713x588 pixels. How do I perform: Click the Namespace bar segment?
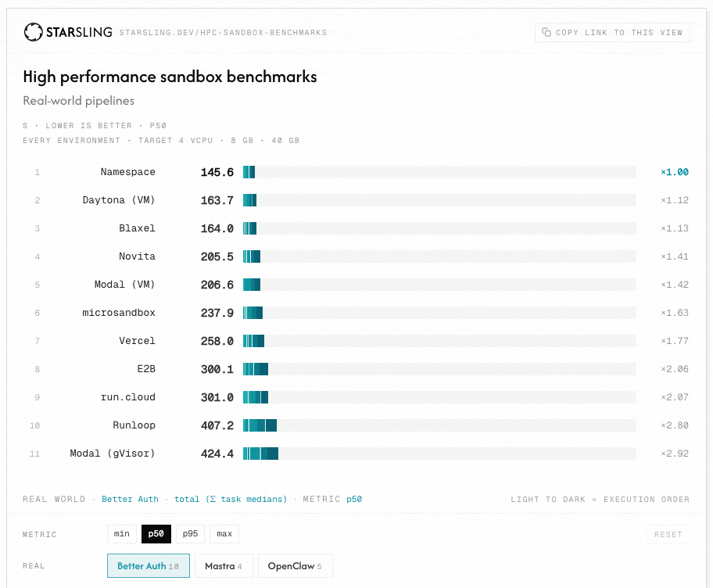[249, 172]
